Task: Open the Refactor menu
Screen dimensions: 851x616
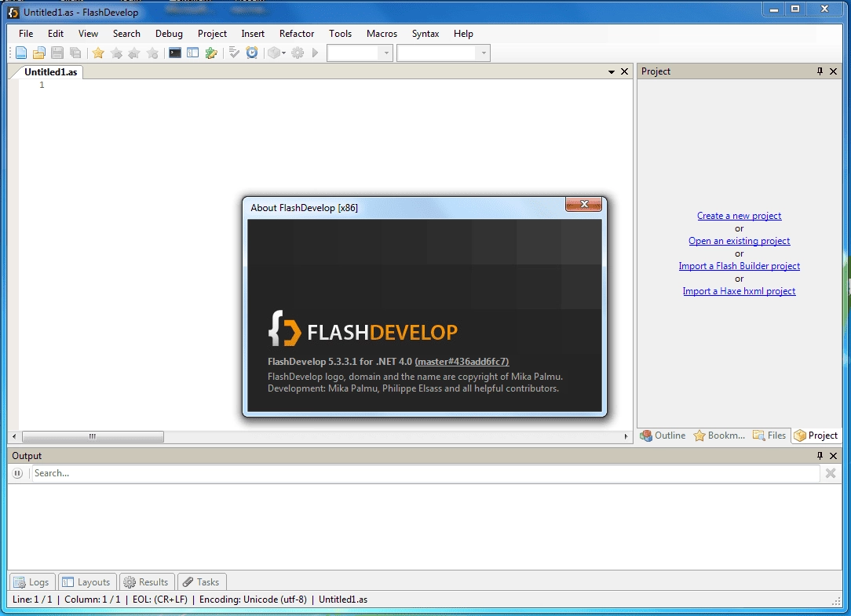Action: [297, 34]
